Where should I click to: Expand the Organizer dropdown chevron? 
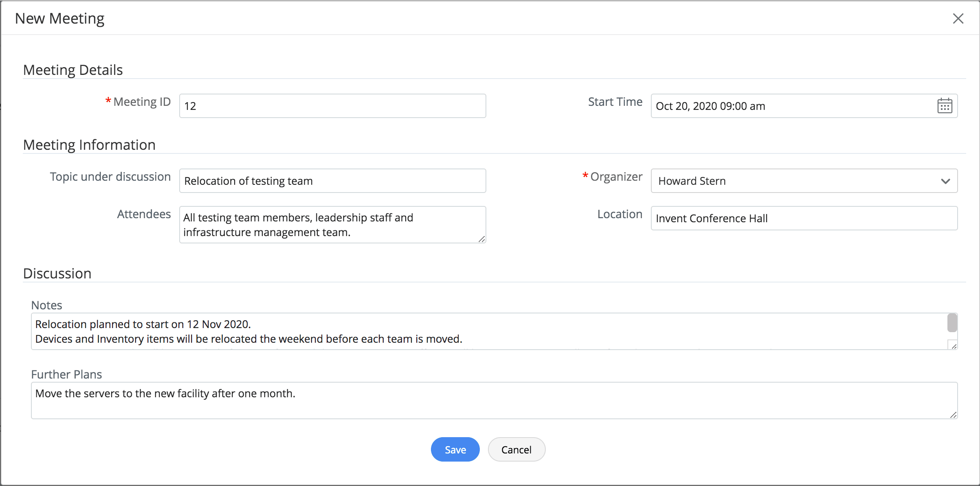pos(945,181)
